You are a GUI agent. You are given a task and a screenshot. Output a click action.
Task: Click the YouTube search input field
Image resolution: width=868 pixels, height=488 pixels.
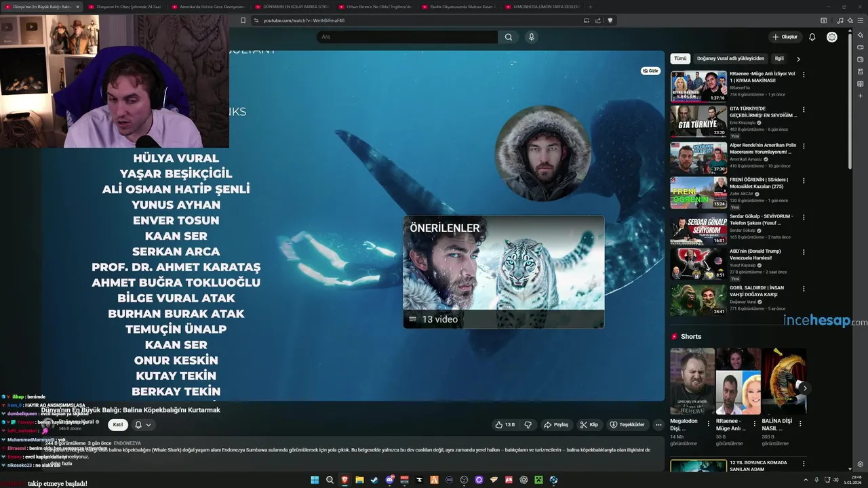tap(407, 37)
